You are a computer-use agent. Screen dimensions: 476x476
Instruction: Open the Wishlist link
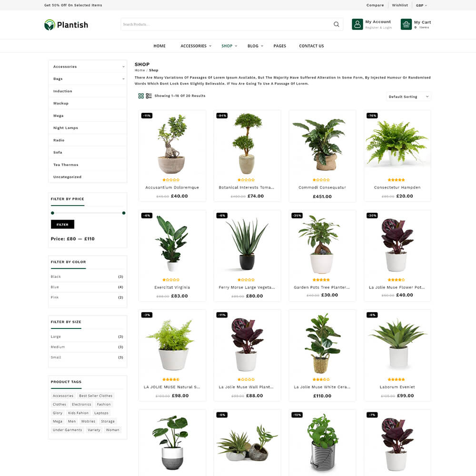point(400,5)
